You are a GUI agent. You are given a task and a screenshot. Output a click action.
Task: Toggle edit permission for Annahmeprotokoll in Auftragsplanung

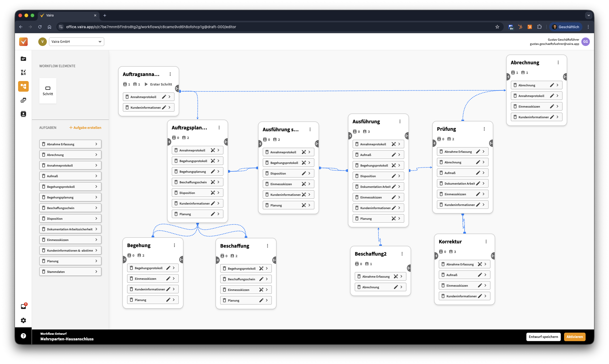point(213,150)
